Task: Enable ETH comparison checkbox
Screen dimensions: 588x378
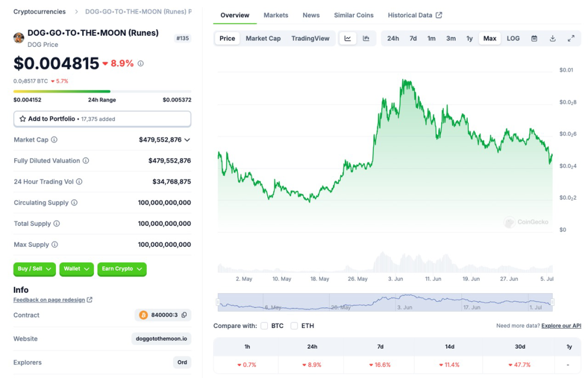Action: pyautogui.click(x=295, y=326)
